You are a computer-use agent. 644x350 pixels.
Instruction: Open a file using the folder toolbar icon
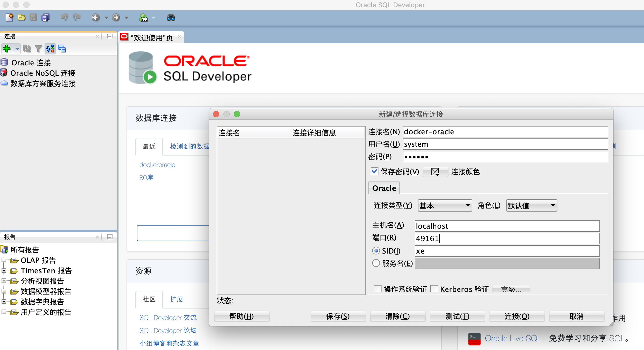21,17
